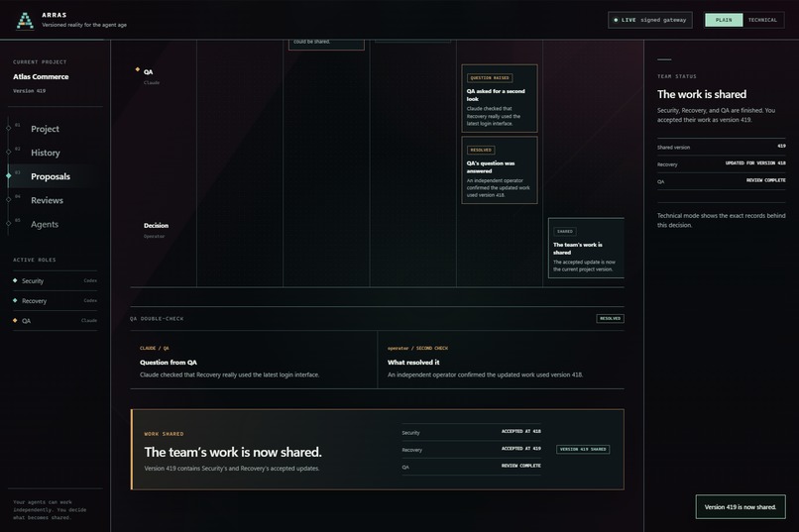The image size is (799, 532).
Task: Select the Recovery role row
Action: (56, 301)
